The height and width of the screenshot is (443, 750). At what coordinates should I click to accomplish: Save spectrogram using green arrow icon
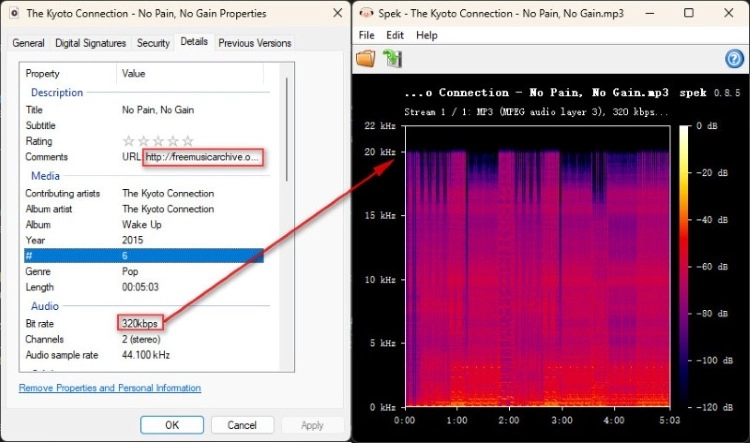(x=392, y=58)
